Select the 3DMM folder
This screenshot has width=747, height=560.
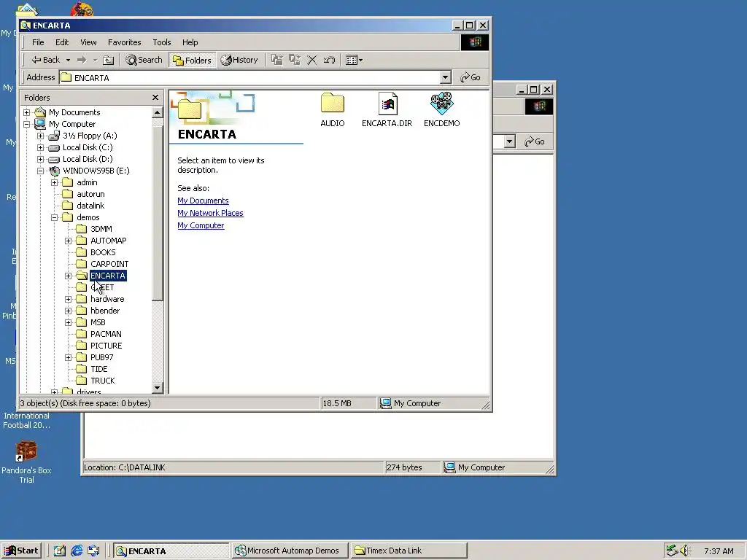pyautogui.click(x=101, y=229)
